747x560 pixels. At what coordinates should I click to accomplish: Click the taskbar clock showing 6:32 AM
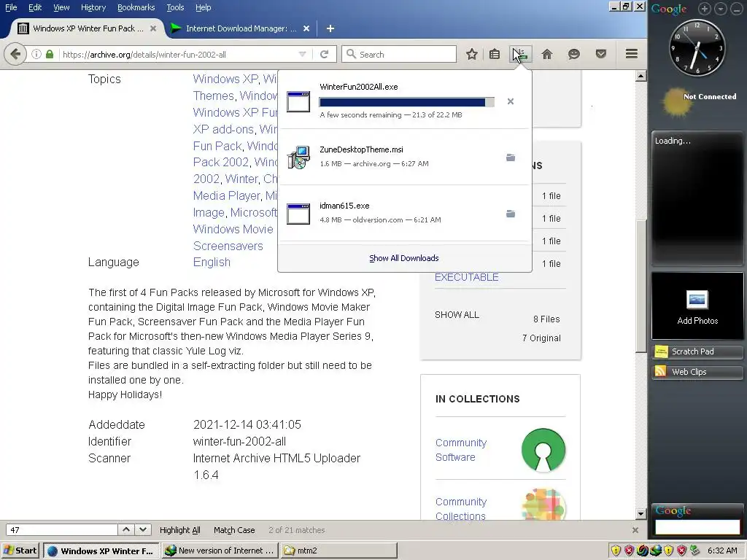click(722, 551)
